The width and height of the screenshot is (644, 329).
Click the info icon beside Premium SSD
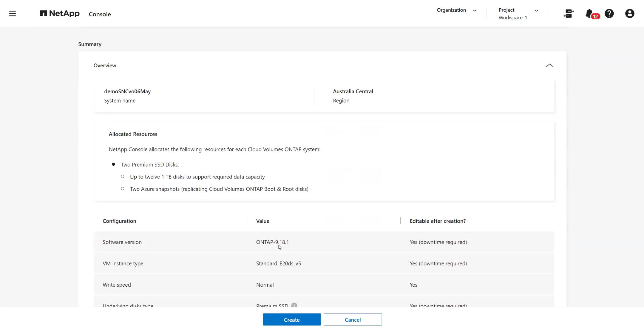click(x=294, y=305)
